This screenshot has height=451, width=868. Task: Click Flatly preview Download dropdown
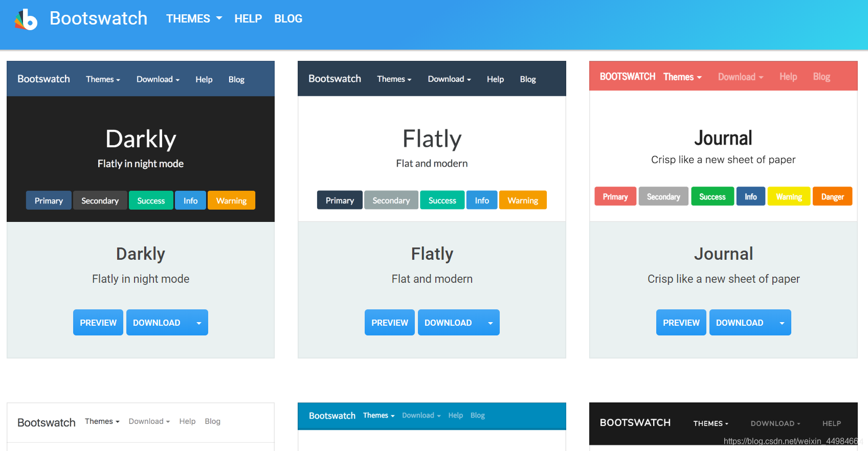pyautogui.click(x=450, y=79)
